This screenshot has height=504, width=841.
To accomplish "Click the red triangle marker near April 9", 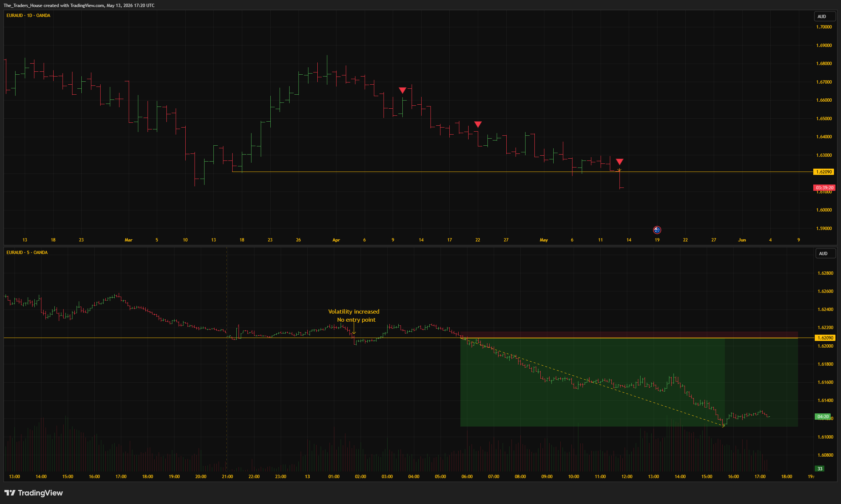I will click(x=402, y=90).
